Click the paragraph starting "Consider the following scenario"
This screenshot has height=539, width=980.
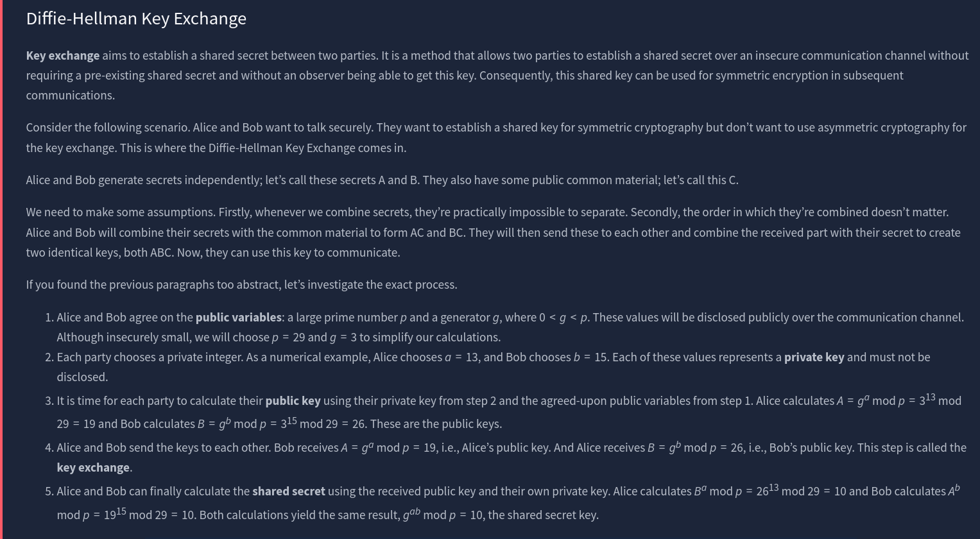(495, 137)
